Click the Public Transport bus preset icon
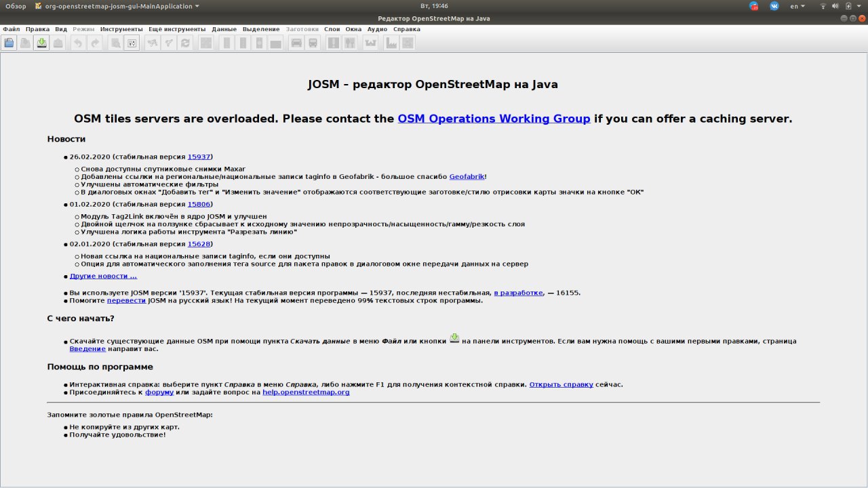Image resolution: width=868 pixels, height=488 pixels. 313,43
